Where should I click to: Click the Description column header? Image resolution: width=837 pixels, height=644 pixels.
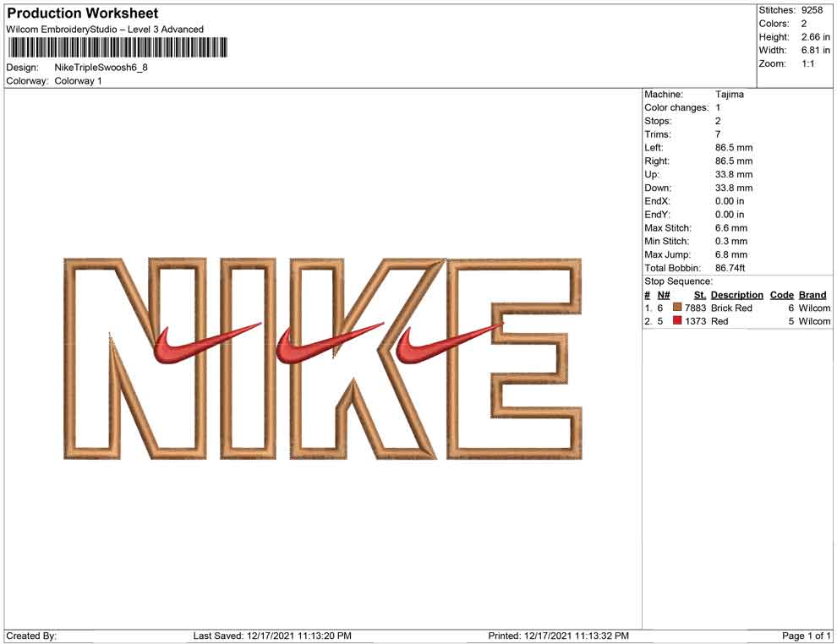pyautogui.click(x=736, y=295)
